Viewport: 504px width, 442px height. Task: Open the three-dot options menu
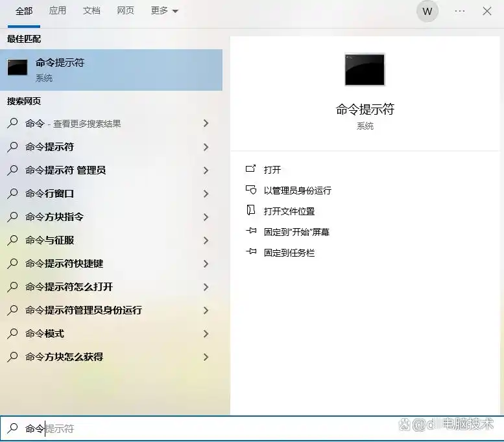(x=460, y=11)
